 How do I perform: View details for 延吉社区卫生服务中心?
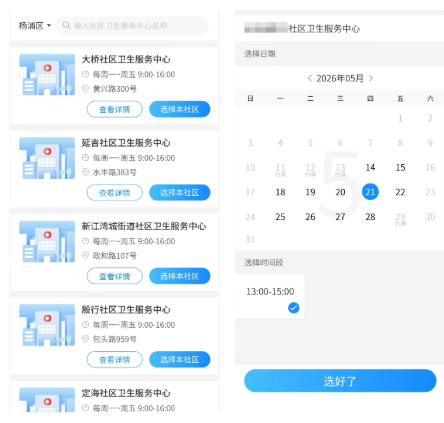click(x=115, y=193)
